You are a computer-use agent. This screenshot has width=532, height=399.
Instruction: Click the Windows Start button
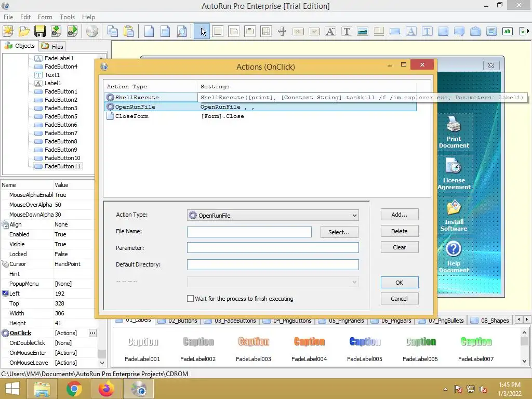12,389
